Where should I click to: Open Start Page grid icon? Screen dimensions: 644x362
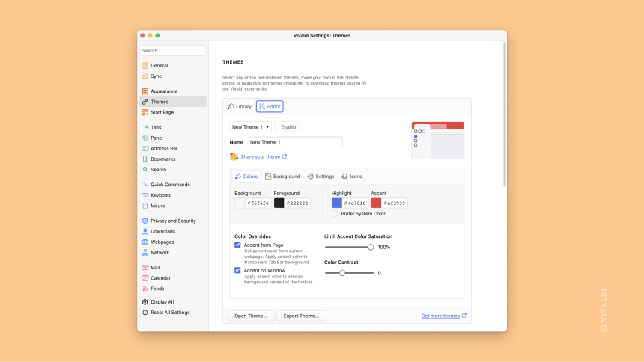145,112
